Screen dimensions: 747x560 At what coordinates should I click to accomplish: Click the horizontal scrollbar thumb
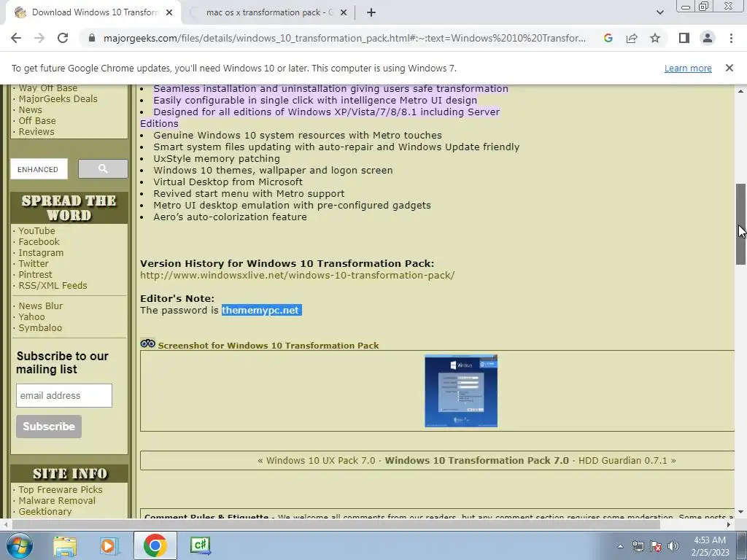[x=336, y=524]
